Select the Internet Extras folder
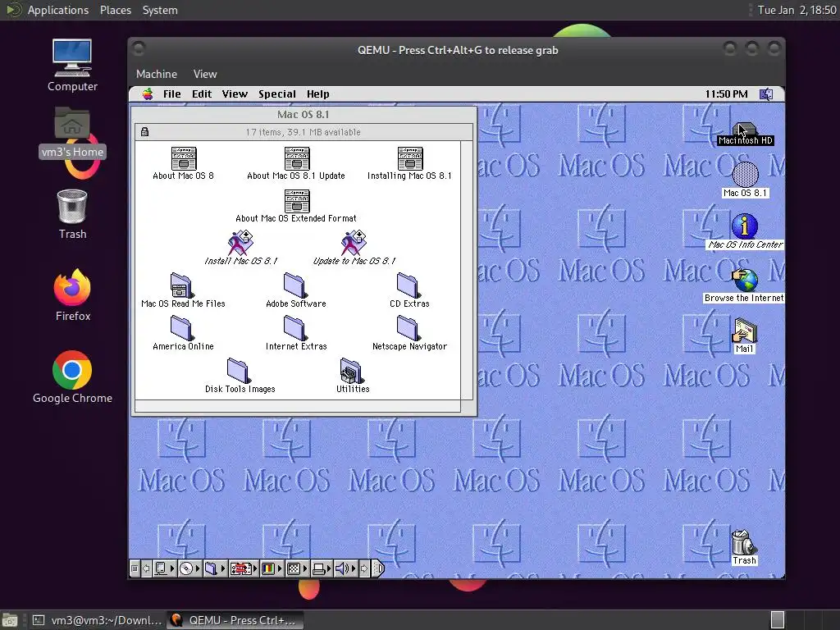 pos(295,334)
